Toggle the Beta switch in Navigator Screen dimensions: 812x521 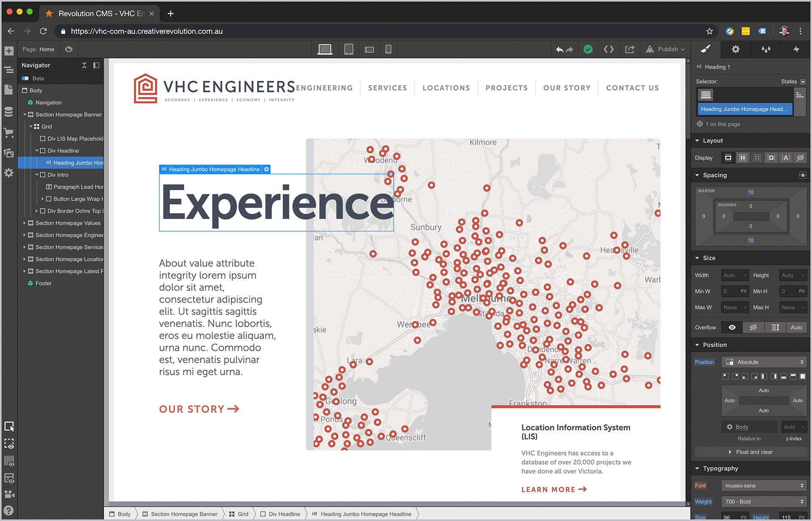25,78
